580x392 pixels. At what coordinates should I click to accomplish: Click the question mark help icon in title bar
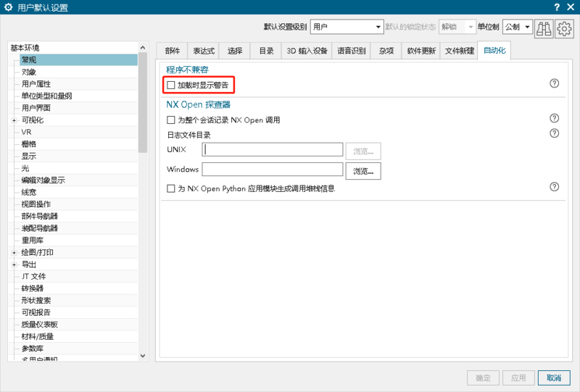coord(550,7)
